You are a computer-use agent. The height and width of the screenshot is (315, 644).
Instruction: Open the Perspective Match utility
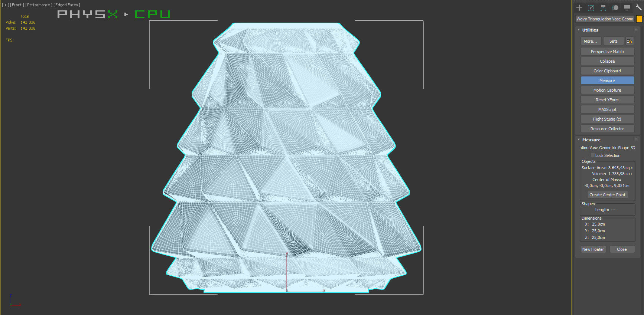point(607,52)
